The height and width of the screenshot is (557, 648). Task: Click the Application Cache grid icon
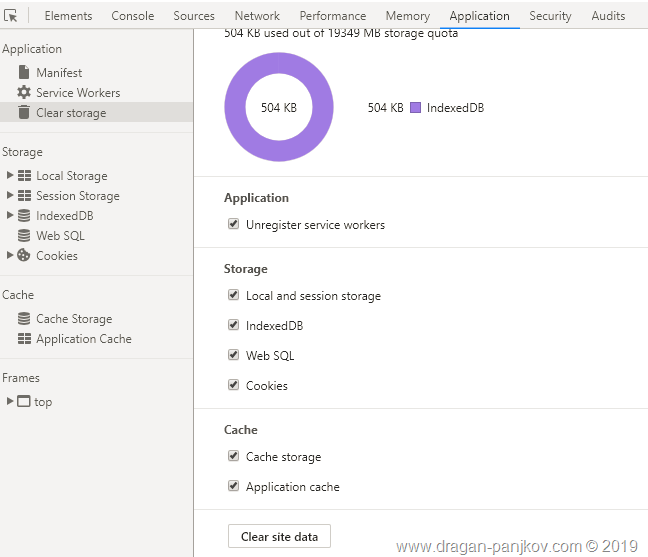point(24,339)
